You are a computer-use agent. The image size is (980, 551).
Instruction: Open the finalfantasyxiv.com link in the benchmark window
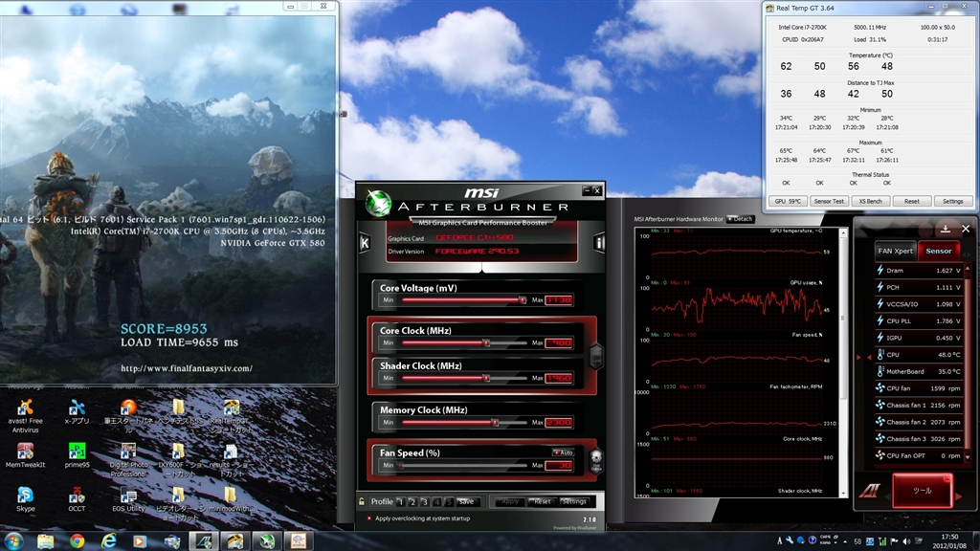click(187, 368)
